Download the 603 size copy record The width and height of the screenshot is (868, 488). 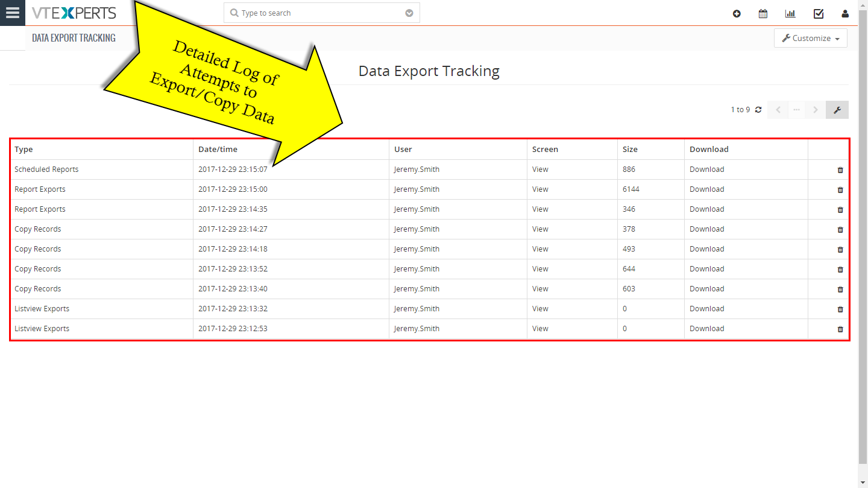(707, 288)
